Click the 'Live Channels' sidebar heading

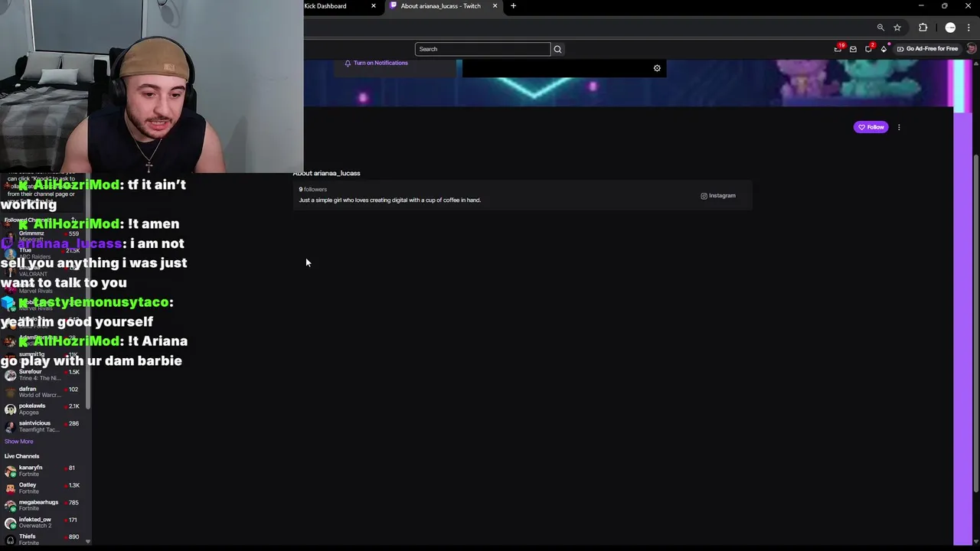(x=21, y=456)
